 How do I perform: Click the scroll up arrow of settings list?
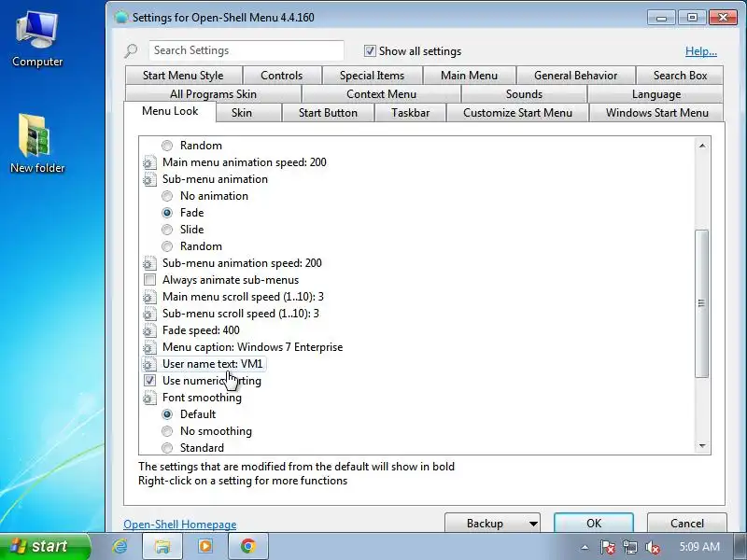(x=702, y=146)
